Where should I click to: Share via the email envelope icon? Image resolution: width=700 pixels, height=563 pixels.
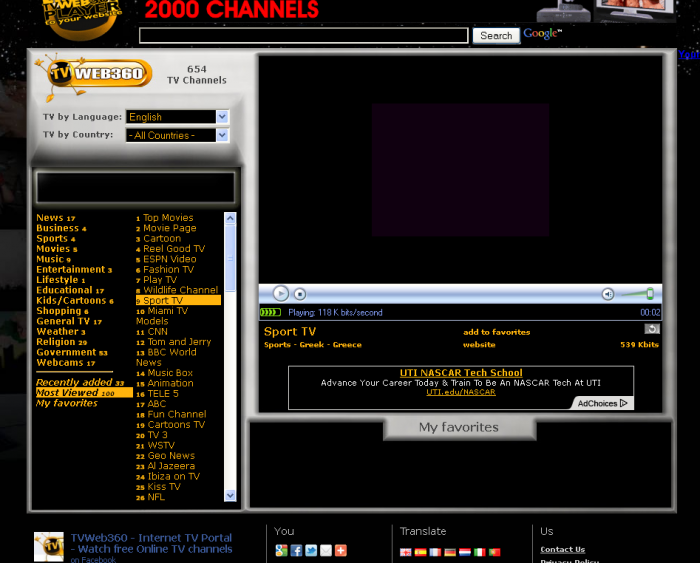point(326,550)
